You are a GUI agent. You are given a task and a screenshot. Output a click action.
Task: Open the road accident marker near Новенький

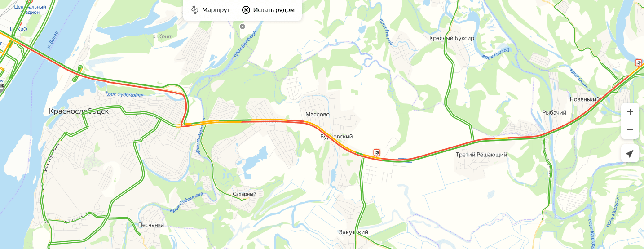[x=639, y=62]
